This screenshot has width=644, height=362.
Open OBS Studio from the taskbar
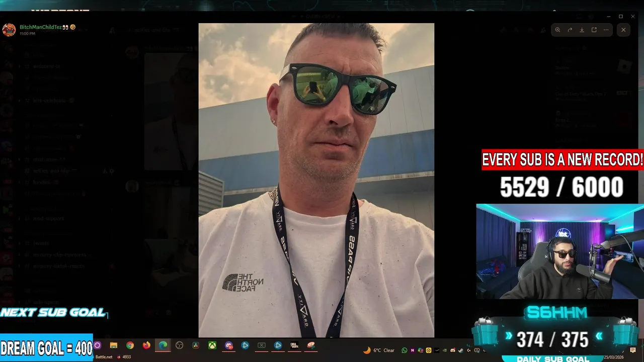180,345
